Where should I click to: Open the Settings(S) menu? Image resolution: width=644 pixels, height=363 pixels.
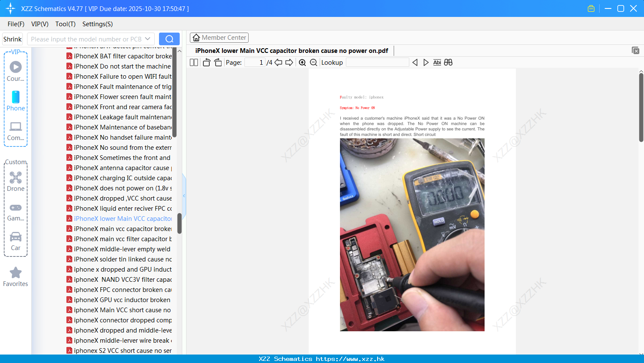click(98, 24)
